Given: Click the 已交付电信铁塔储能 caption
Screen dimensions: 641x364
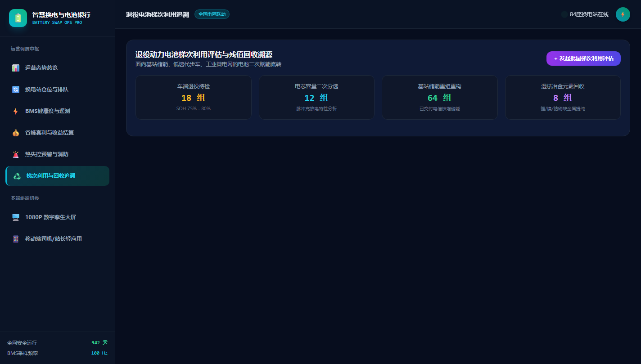Looking at the screenshot, I should pyautogui.click(x=440, y=109).
